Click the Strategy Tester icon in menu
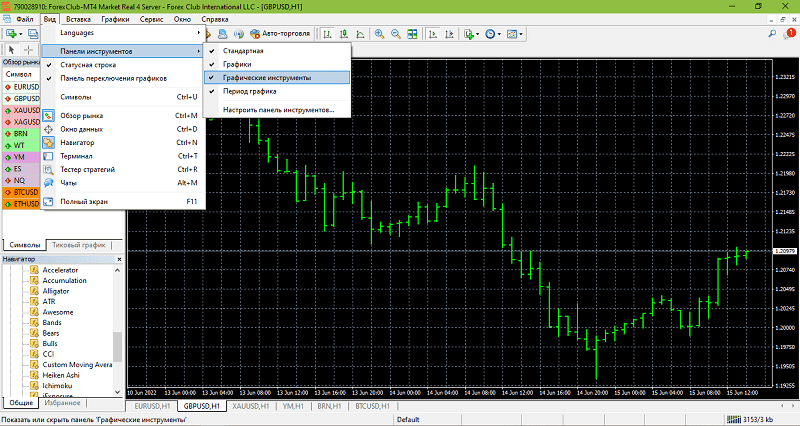 click(x=48, y=169)
